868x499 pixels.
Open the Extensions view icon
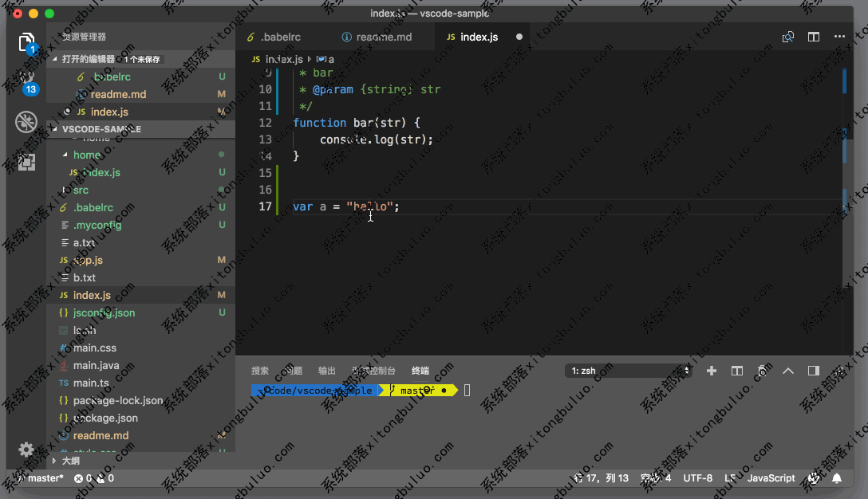(x=26, y=162)
